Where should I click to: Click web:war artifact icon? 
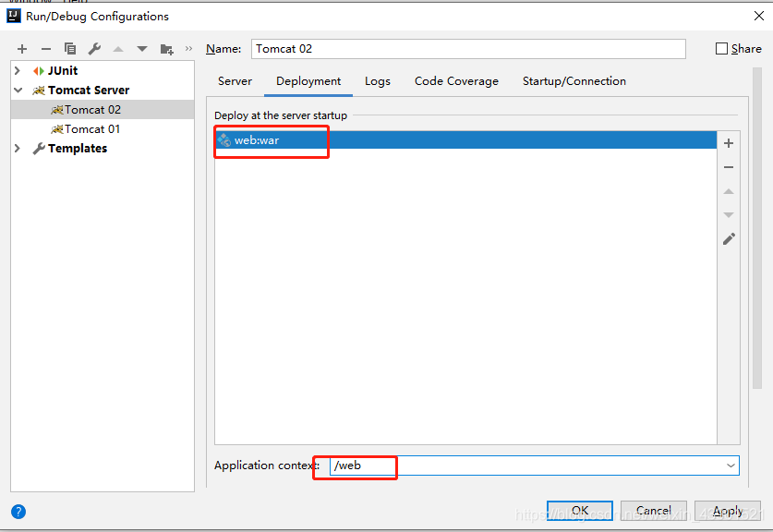pos(224,140)
